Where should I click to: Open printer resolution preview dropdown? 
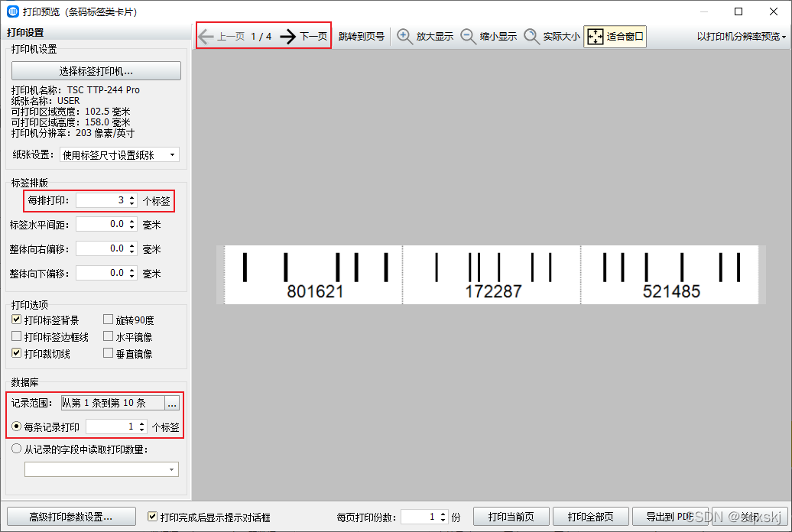point(741,37)
